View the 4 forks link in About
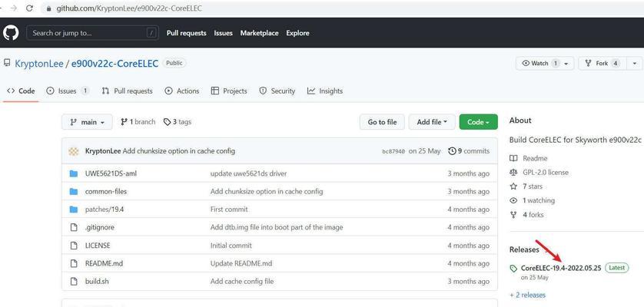 526,215
